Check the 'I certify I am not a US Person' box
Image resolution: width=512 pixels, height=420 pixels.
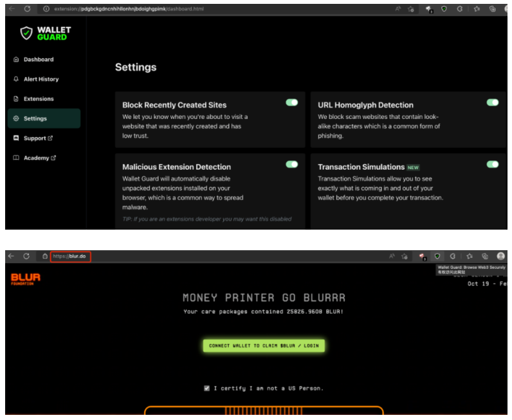206,388
